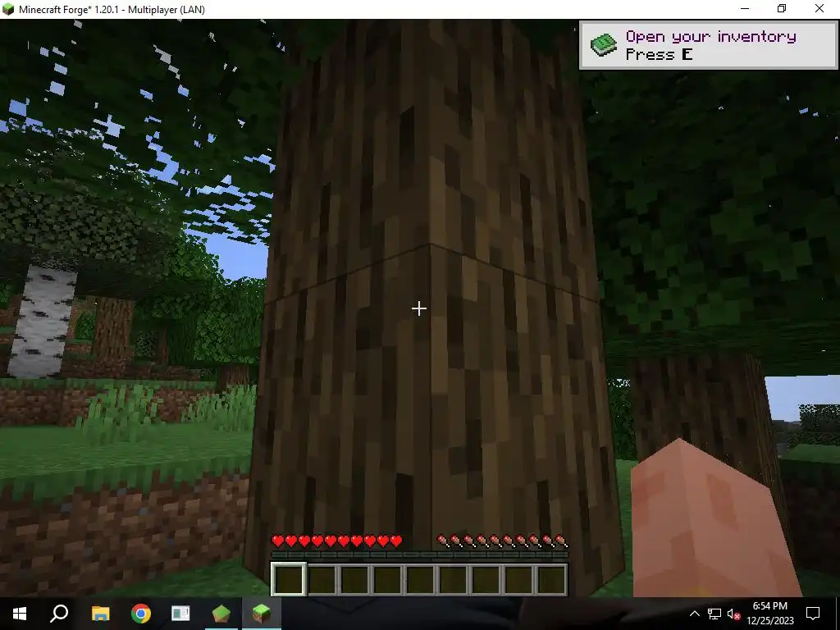Click the muted volume tray icon
The width and height of the screenshot is (840, 630).
coord(733,614)
